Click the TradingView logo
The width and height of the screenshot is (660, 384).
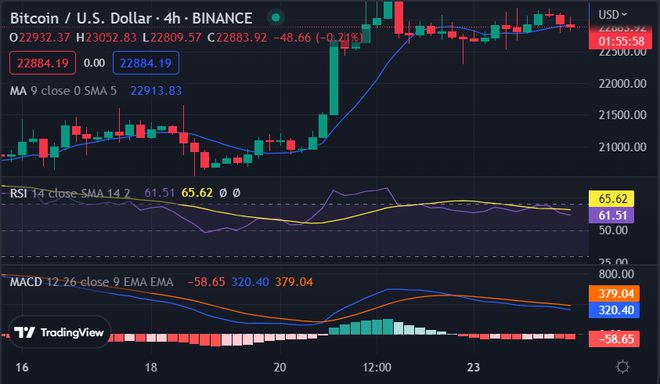coord(59,333)
